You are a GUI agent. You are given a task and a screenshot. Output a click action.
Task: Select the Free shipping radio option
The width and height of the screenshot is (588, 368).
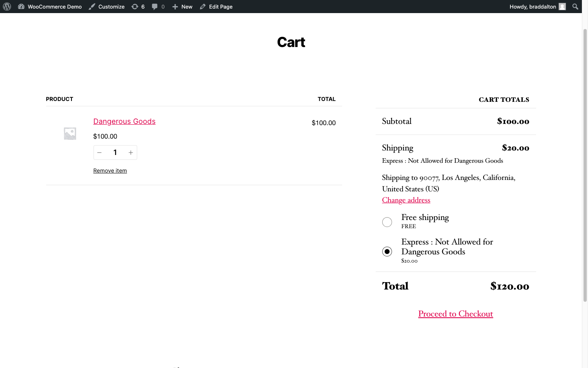point(387,222)
